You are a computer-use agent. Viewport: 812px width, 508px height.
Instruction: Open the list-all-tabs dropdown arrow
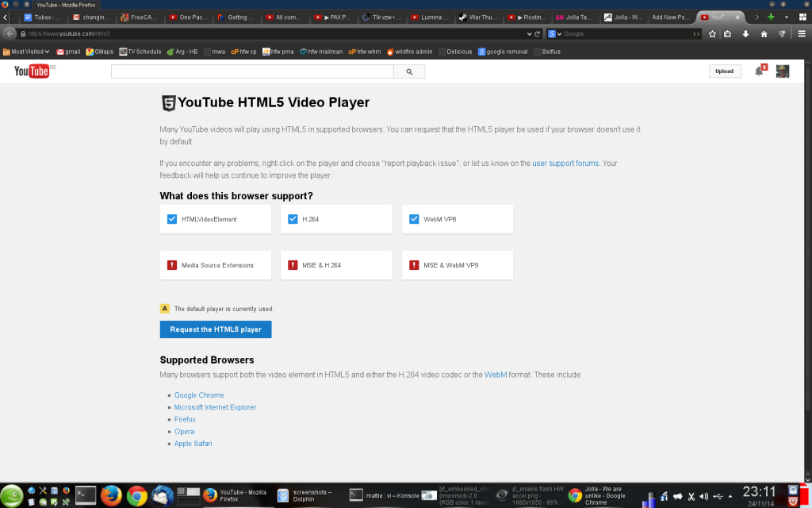click(786, 17)
